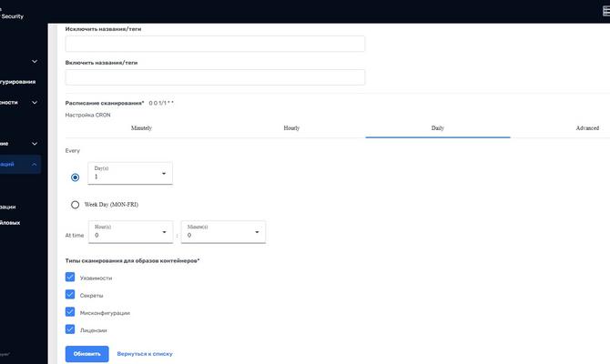The image size is (610, 364).
Task: Click the include names/tags input field
Action: (215, 77)
